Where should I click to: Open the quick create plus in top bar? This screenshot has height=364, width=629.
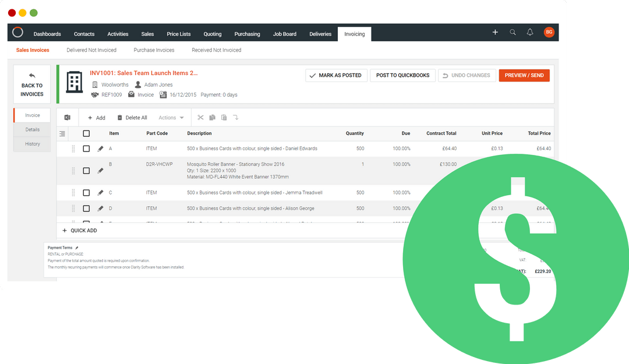pyautogui.click(x=495, y=33)
